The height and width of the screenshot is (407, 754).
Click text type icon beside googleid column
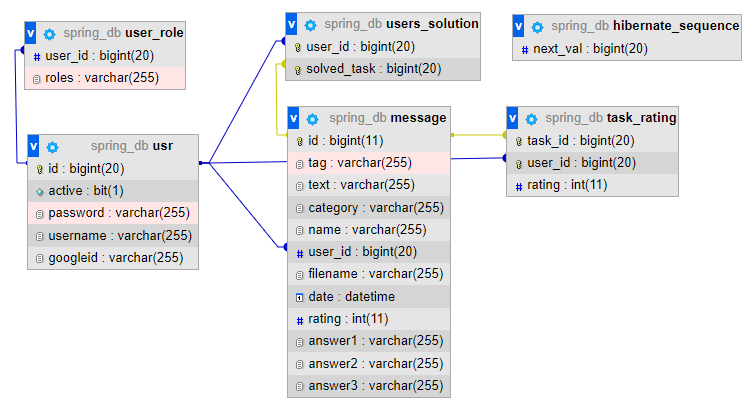pos(40,259)
